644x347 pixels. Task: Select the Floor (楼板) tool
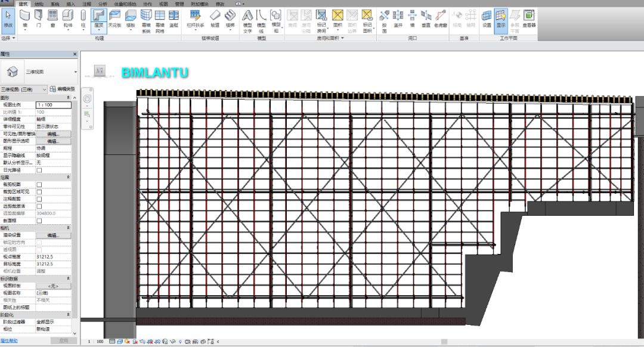click(131, 19)
